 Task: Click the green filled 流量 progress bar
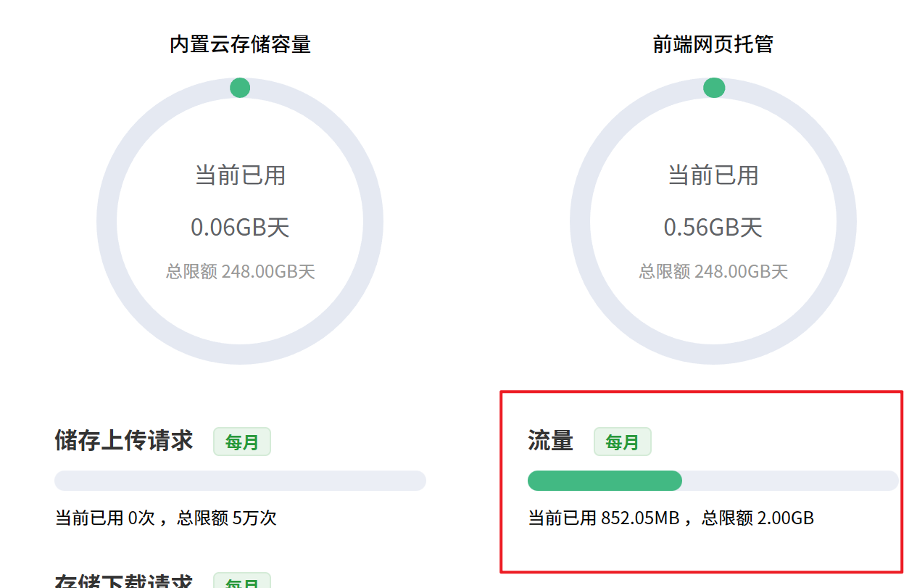pos(605,481)
